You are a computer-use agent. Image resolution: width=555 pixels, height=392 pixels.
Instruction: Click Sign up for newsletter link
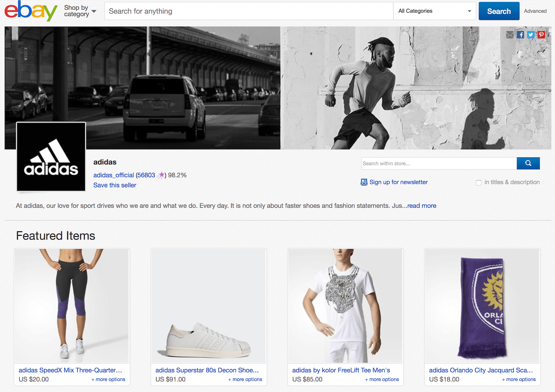click(398, 182)
